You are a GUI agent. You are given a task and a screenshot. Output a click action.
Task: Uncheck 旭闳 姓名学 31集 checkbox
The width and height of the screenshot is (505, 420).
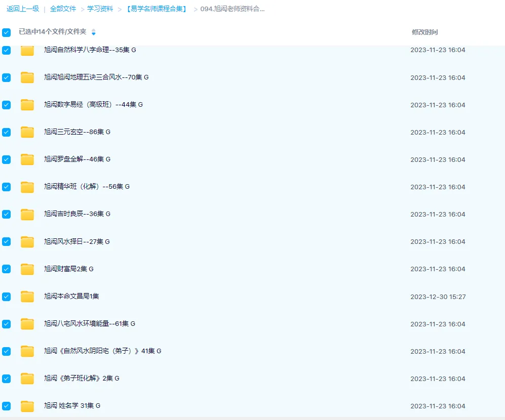pos(7,406)
